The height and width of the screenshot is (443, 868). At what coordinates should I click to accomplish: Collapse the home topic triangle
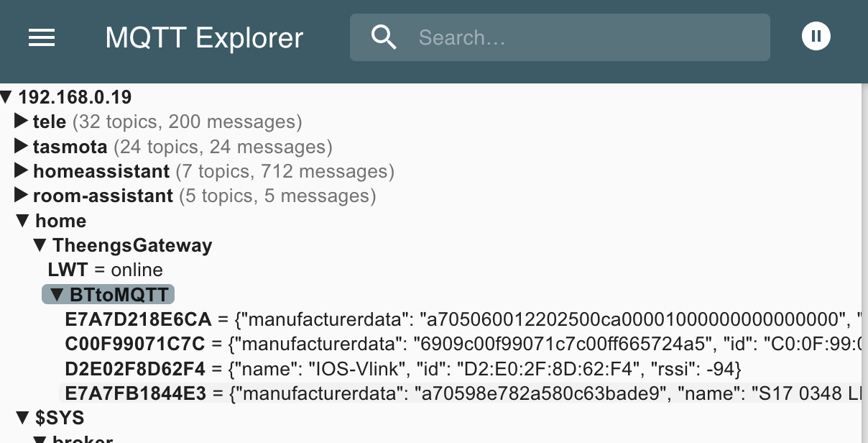point(23,221)
